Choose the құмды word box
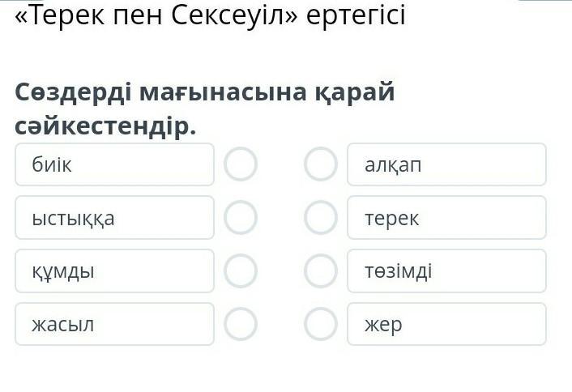This screenshot has width=572, height=392. (114, 271)
